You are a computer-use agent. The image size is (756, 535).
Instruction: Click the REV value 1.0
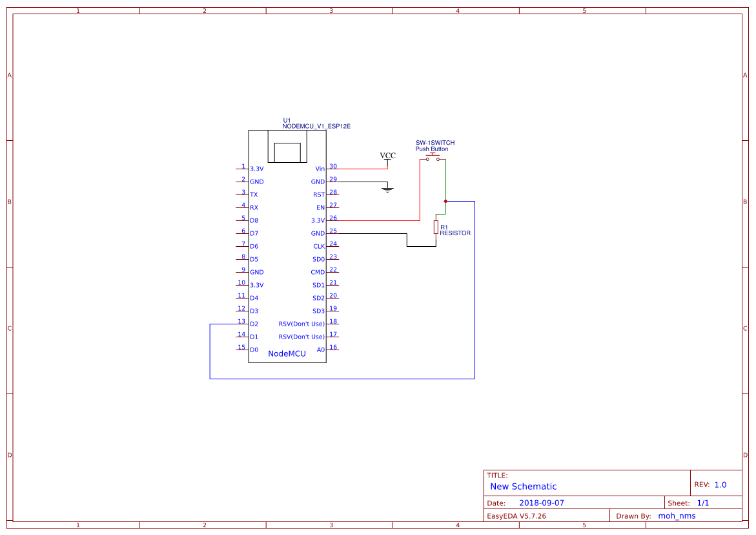720,485
